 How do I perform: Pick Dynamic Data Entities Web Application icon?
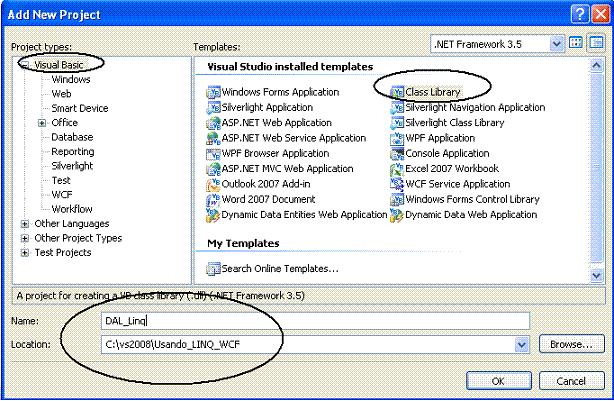(213, 215)
